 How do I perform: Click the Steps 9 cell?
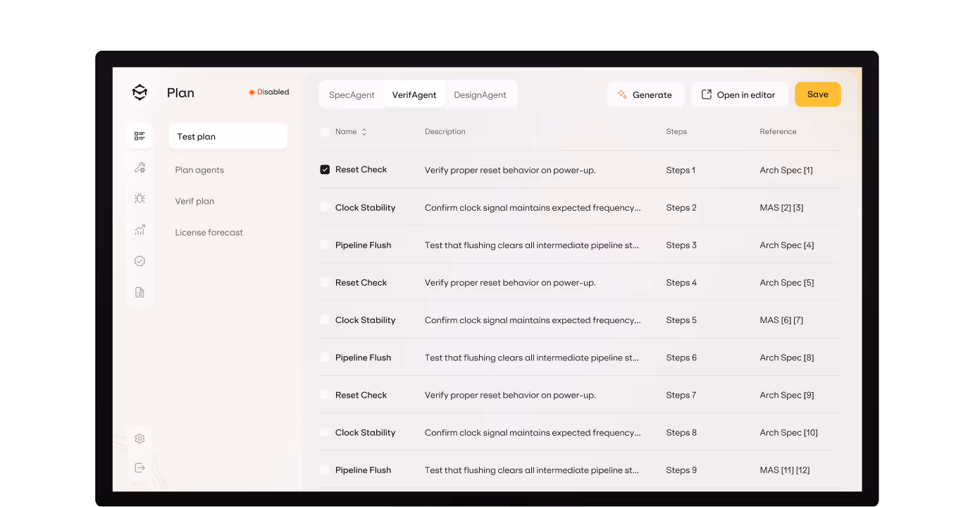pyautogui.click(x=681, y=470)
